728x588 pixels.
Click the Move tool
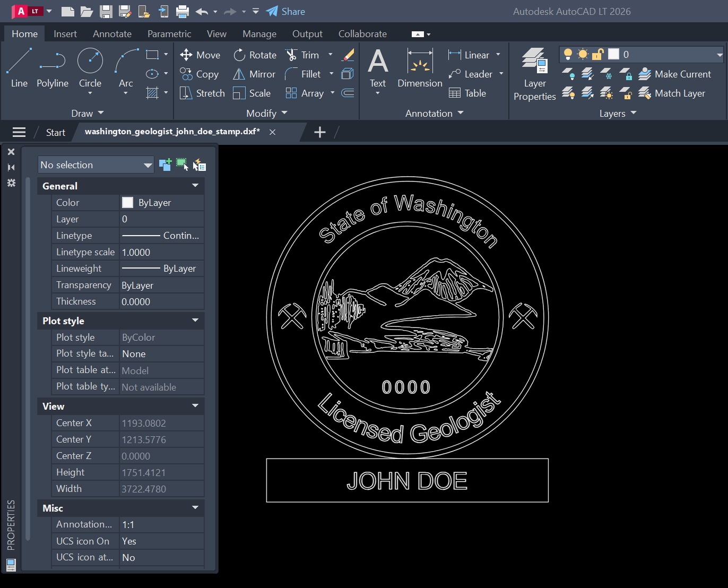pyautogui.click(x=200, y=55)
